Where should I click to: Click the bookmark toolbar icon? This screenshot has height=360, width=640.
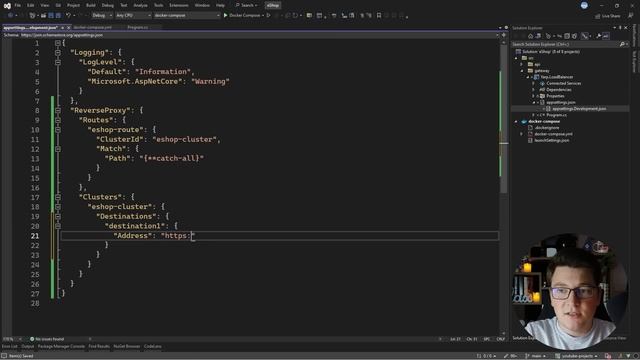[379, 16]
